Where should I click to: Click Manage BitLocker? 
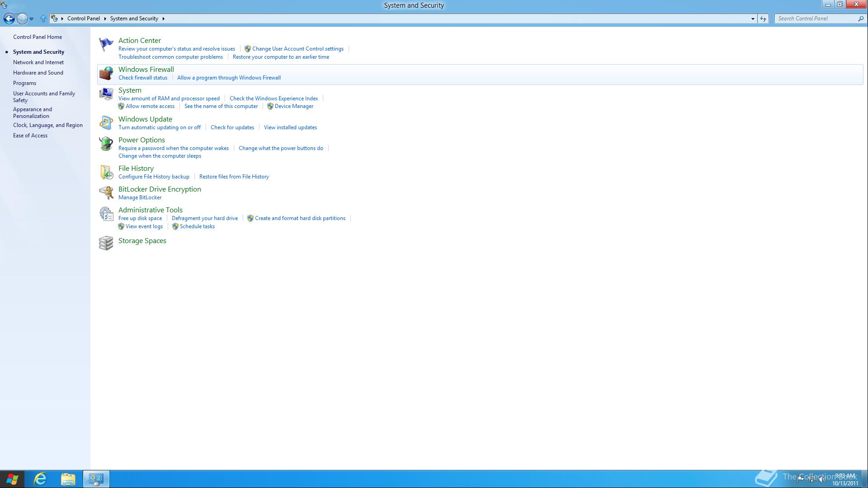pyautogui.click(x=140, y=197)
